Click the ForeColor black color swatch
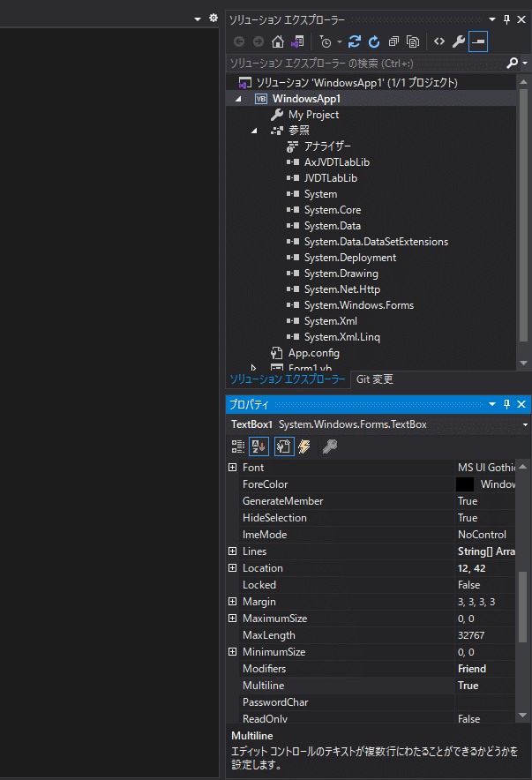The image size is (532, 780). (465, 484)
